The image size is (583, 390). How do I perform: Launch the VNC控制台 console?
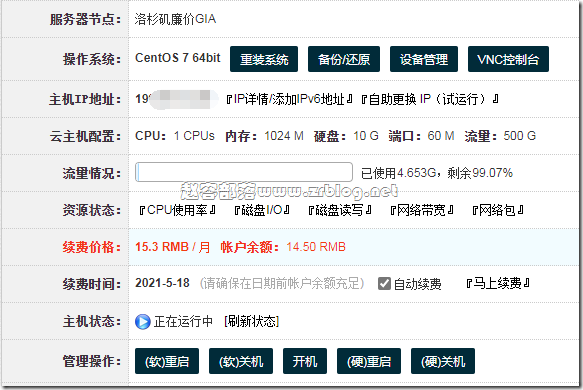tap(508, 59)
